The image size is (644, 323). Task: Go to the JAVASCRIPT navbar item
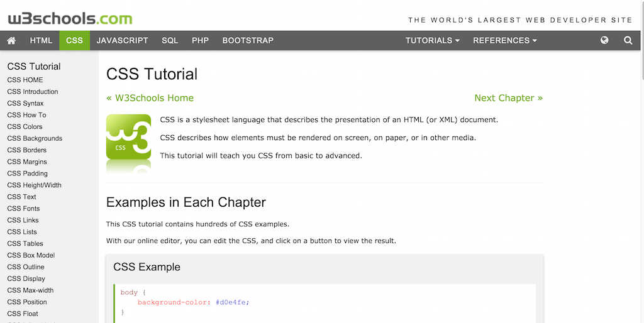pos(123,40)
